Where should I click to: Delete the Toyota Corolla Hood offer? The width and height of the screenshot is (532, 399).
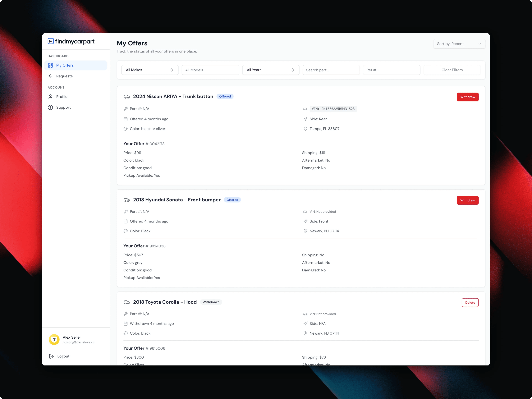pos(470,303)
